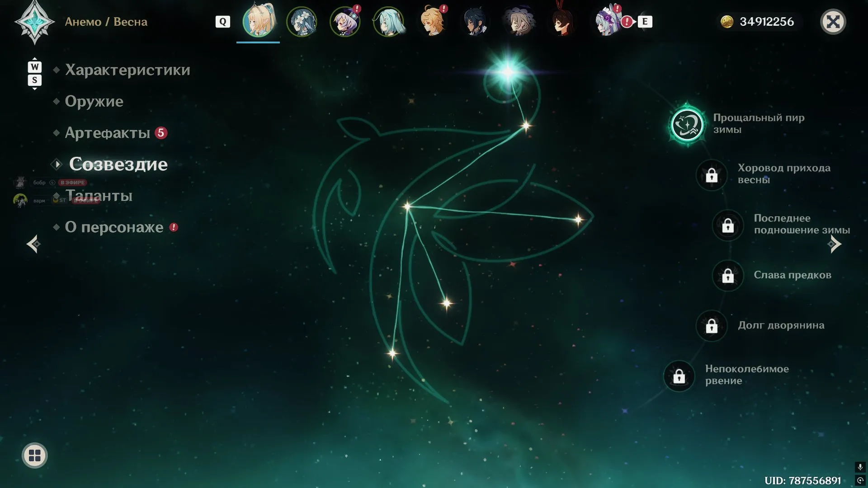The width and height of the screenshot is (868, 488).
Task: Open the four-square grid menu icon
Action: pos(35,455)
